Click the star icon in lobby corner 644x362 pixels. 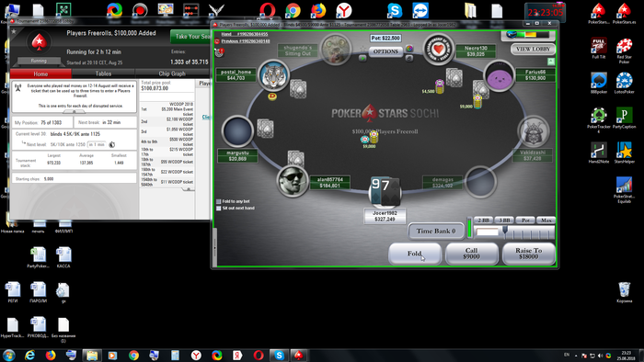coord(14,31)
